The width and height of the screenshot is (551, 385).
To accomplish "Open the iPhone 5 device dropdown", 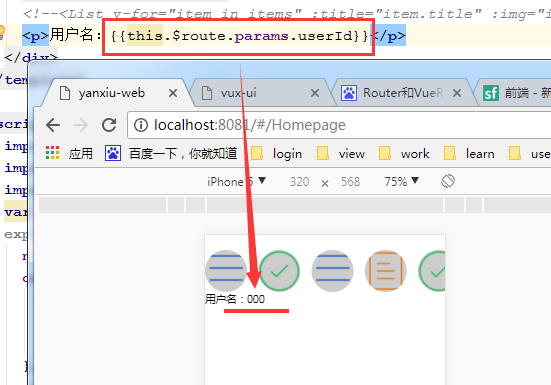I will tap(236, 182).
